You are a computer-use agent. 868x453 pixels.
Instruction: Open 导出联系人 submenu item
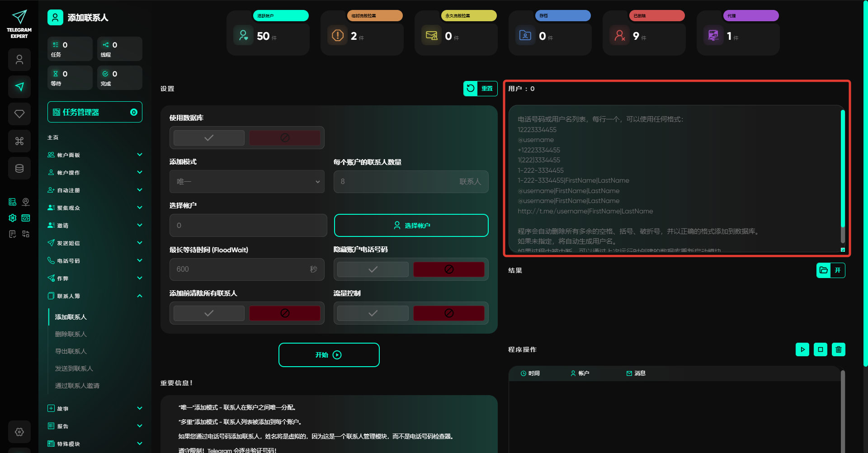[x=71, y=351]
